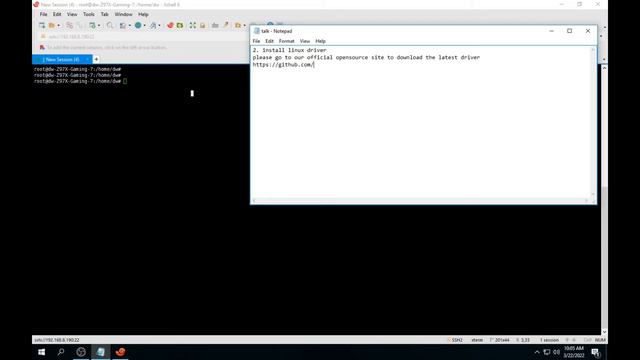The image size is (640, 360).
Task: Open Notepad View menu
Action: (305, 41)
